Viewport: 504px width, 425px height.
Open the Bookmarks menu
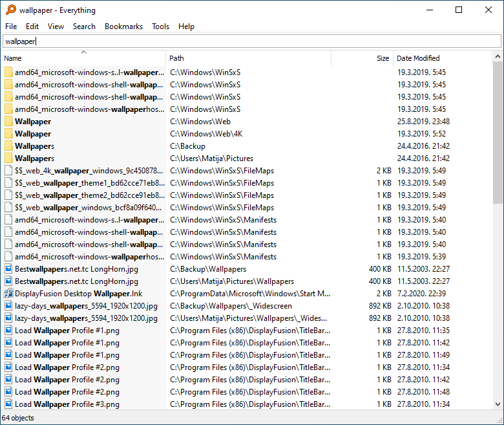(x=124, y=27)
